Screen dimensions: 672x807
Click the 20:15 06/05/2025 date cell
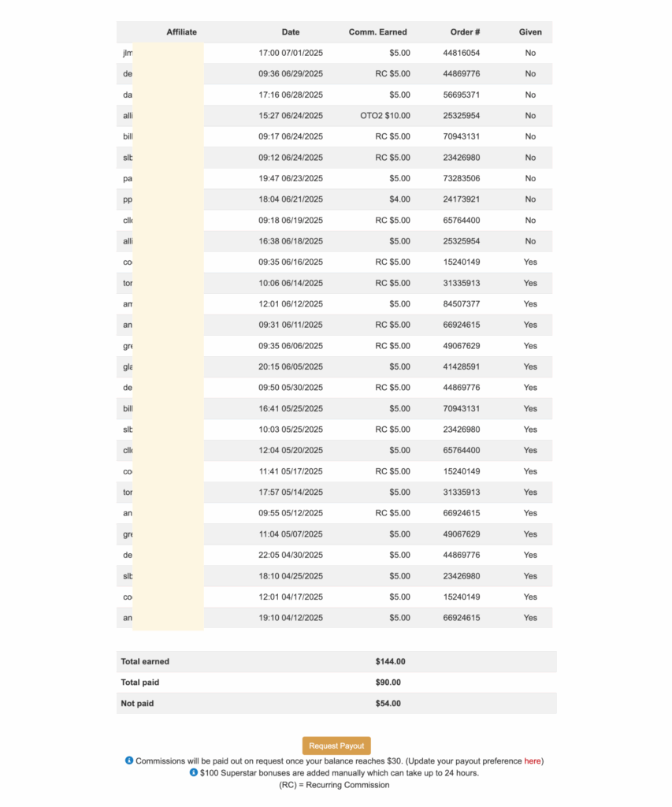[x=291, y=366]
